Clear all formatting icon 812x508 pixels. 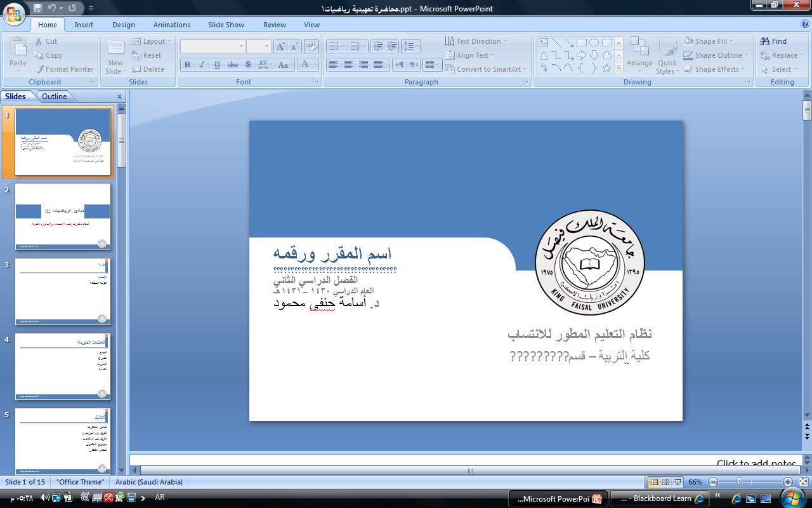[x=311, y=46]
